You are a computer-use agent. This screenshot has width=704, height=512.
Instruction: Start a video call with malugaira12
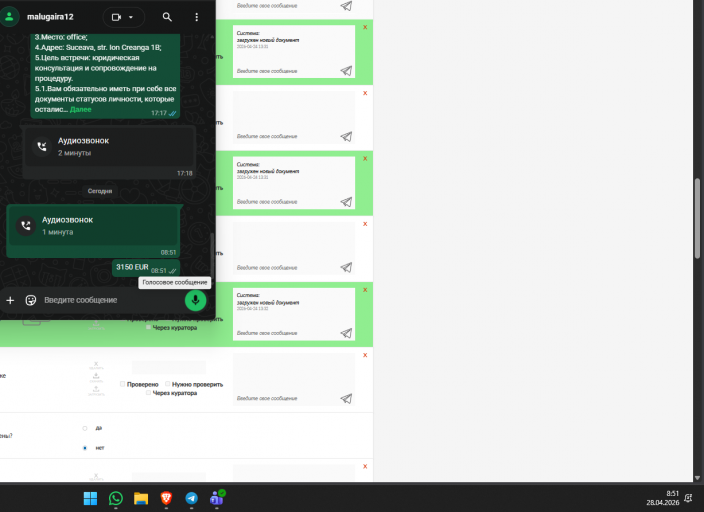coord(116,17)
